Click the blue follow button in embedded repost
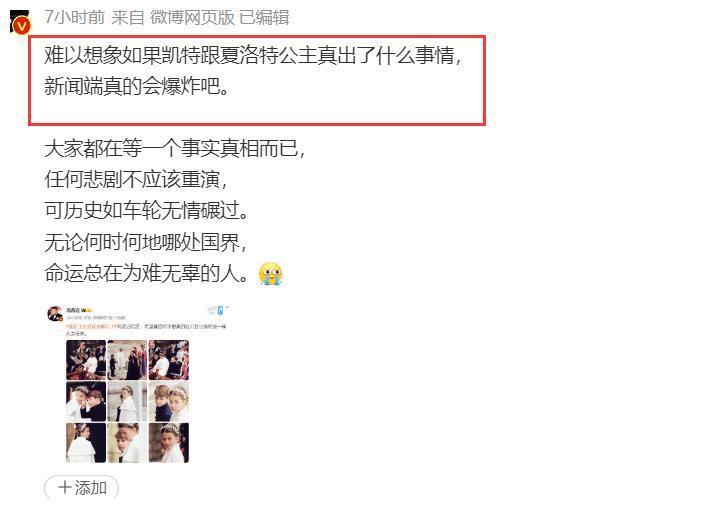Image resolution: width=712 pixels, height=508 pixels. 221,311
